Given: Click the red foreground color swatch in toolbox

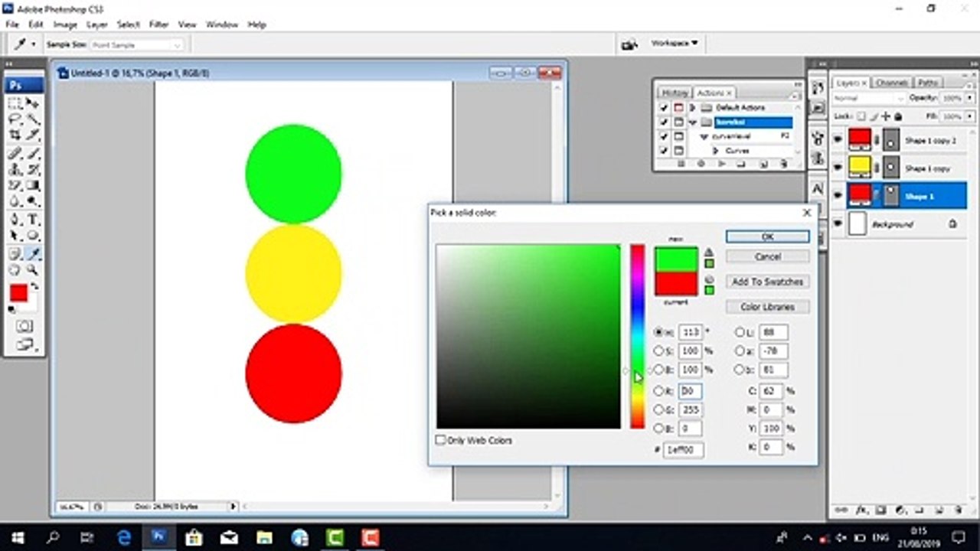Looking at the screenshot, I should click(18, 292).
